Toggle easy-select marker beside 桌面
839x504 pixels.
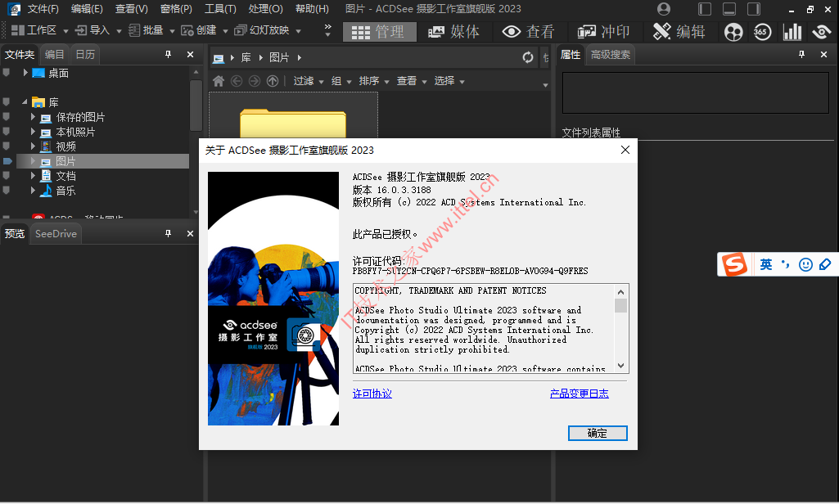click(6, 73)
